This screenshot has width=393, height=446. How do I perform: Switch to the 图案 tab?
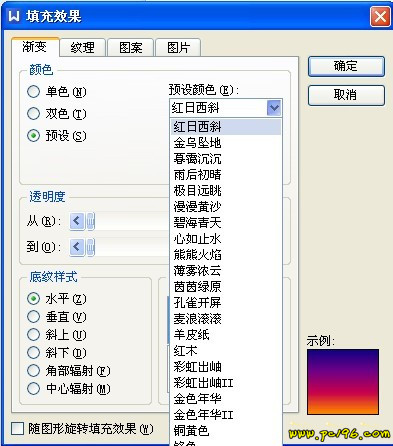[x=131, y=48]
